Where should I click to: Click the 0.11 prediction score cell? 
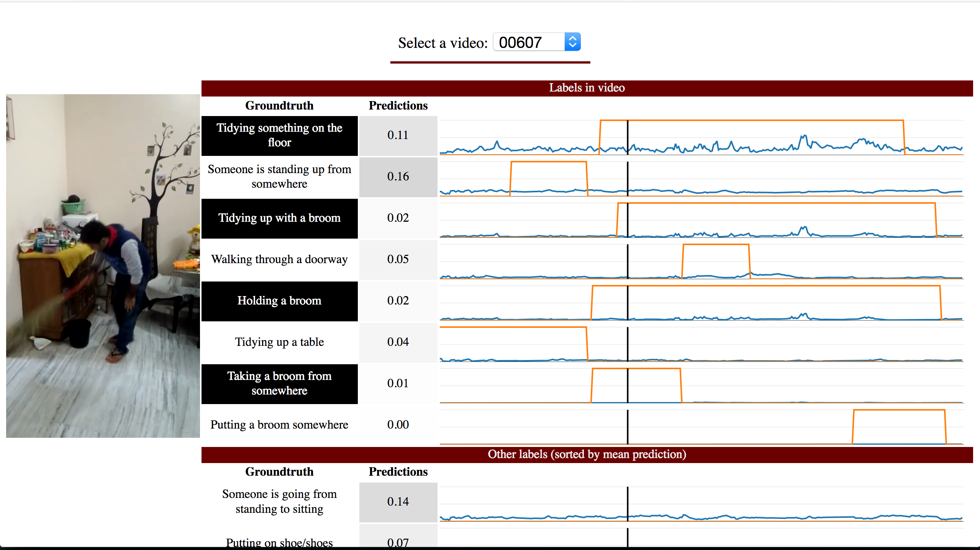398,136
